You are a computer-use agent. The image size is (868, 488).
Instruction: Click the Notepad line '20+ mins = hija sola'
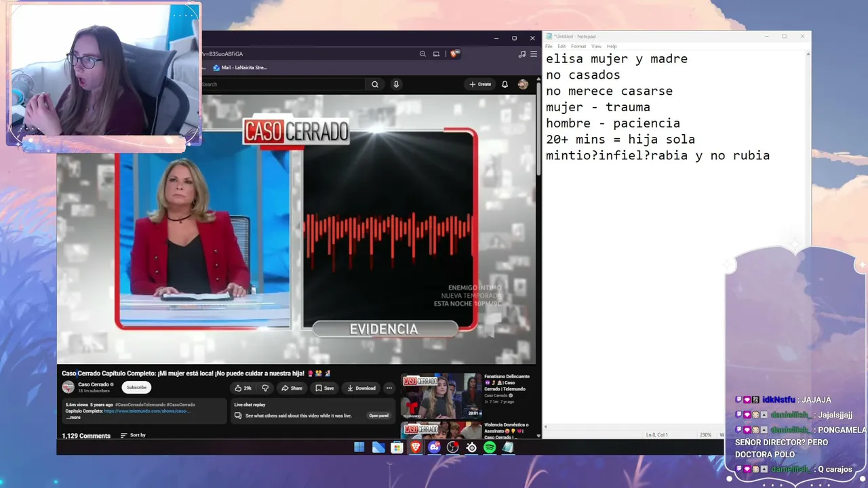620,140
